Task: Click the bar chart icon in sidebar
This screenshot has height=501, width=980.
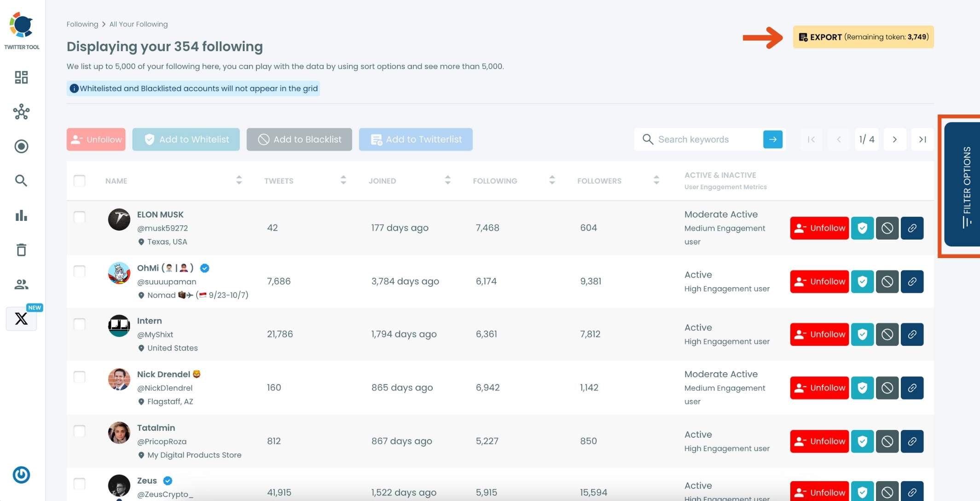Action: pyautogui.click(x=21, y=215)
